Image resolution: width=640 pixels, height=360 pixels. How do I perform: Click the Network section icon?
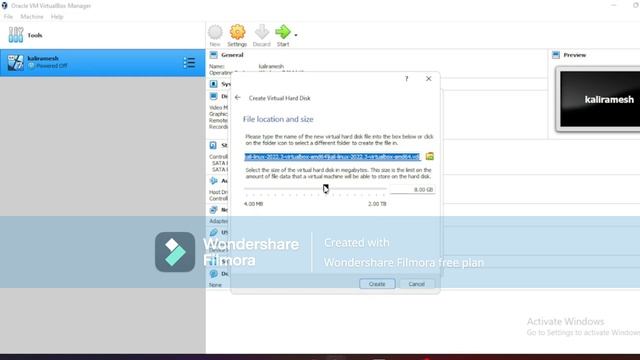click(213, 210)
